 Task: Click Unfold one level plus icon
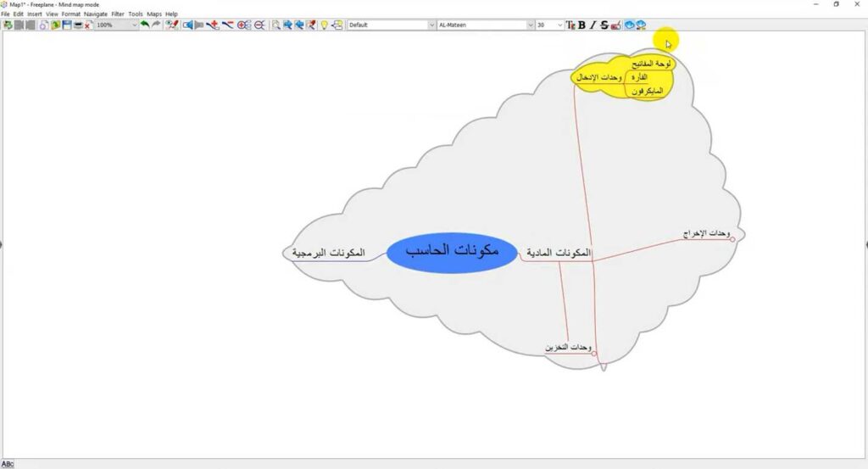point(244,25)
